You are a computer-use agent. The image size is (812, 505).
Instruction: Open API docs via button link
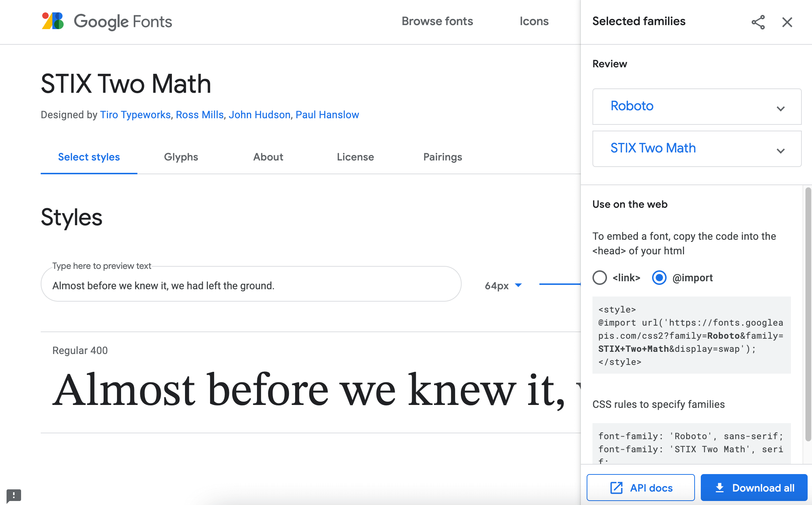(640, 488)
